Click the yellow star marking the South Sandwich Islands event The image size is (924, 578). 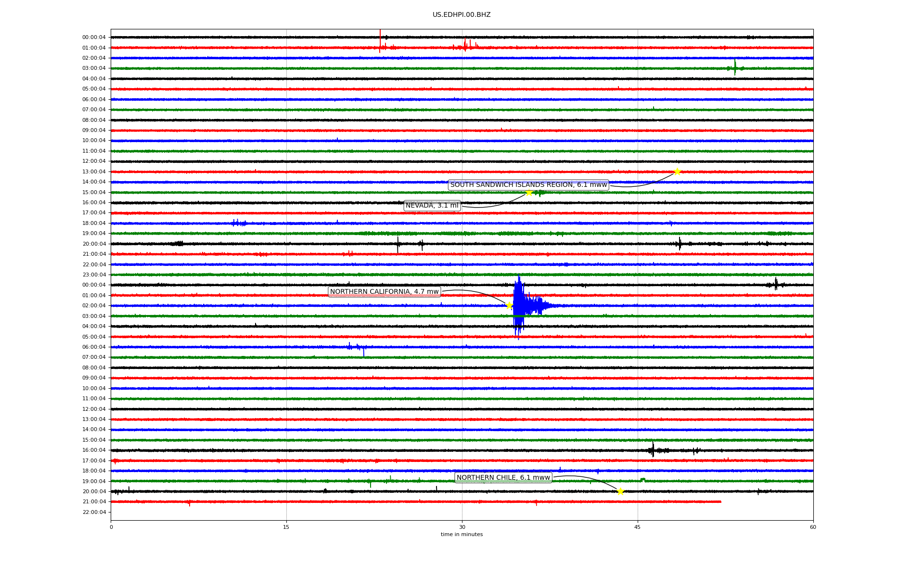[677, 172]
